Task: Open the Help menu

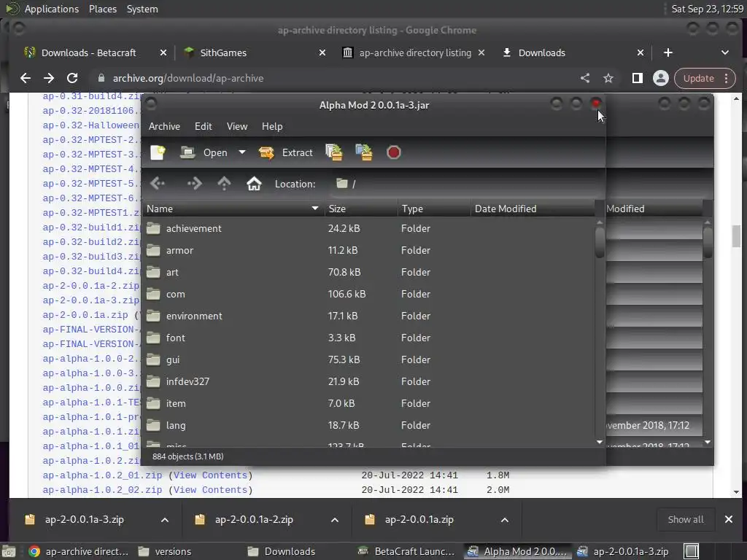Action: click(272, 127)
